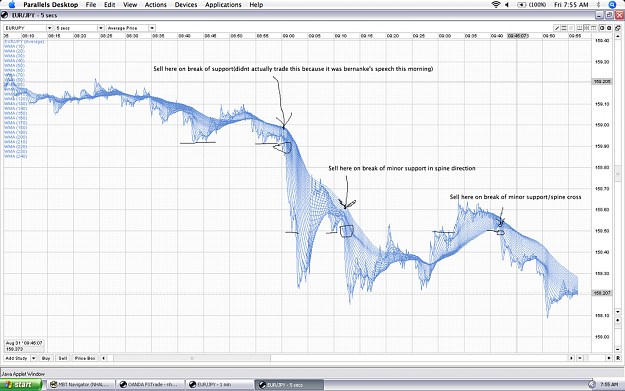Open the Devices menu

(x=186, y=5)
